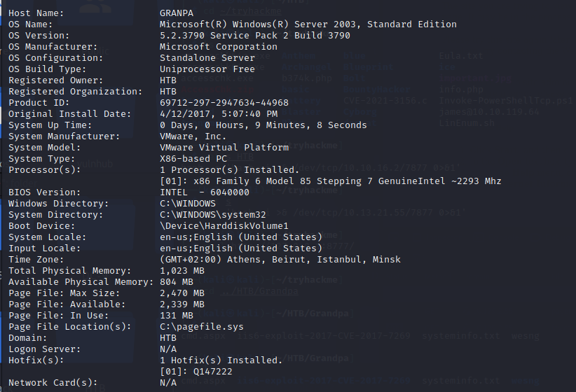Click the C:\WINDOWS\system32 directory path

point(212,215)
